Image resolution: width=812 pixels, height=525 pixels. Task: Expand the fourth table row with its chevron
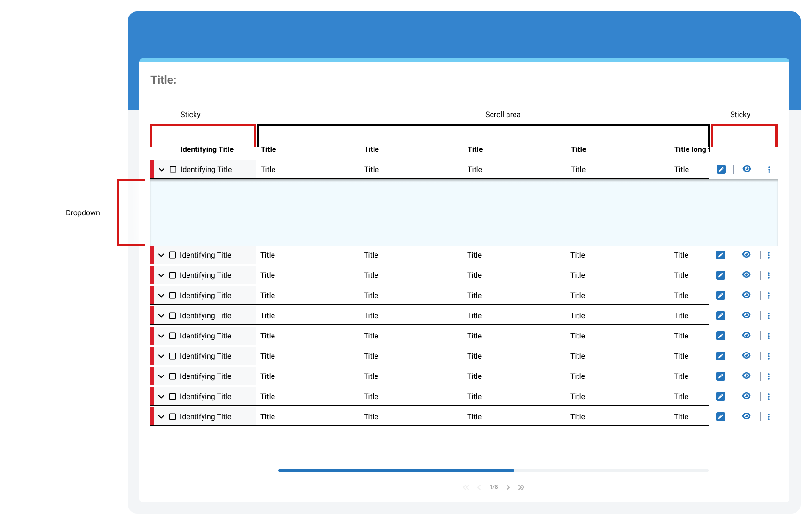tap(161, 296)
